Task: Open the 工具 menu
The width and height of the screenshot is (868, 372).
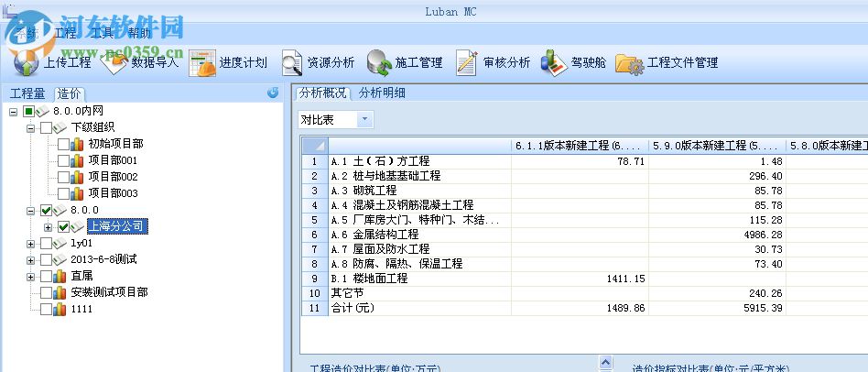Action: point(103,33)
